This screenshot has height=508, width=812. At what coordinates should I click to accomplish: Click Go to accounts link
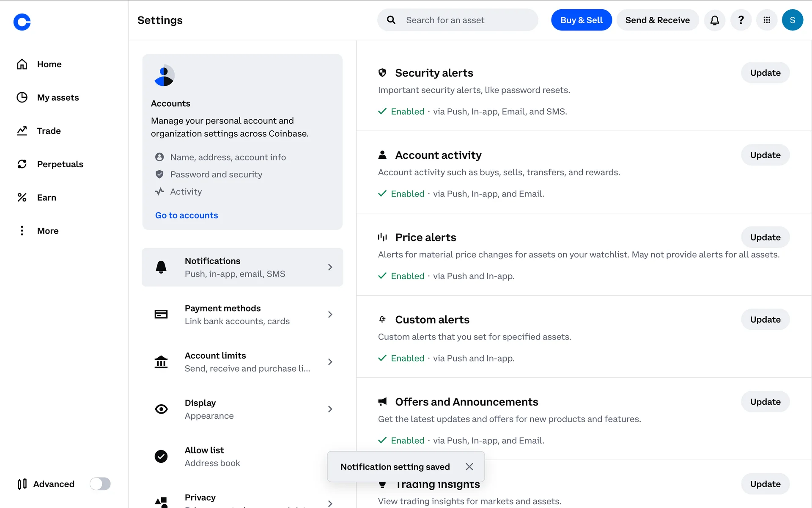click(x=187, y=215)
